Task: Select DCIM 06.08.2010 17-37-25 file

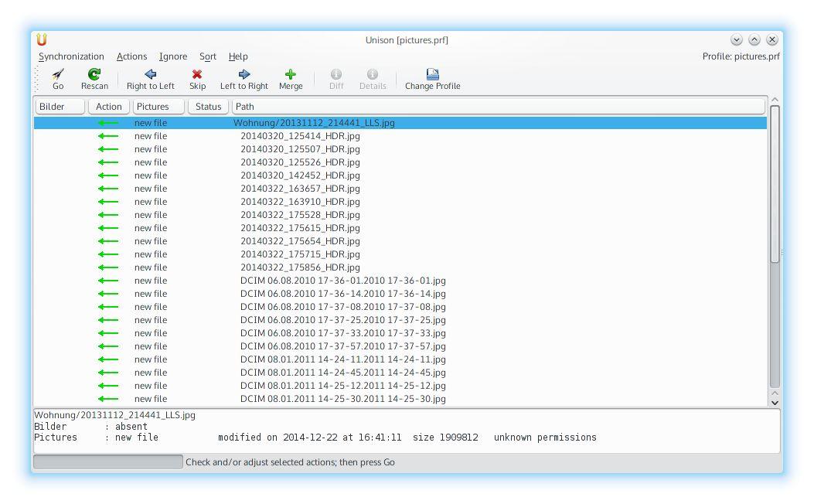Action: [x=343, y=320]
